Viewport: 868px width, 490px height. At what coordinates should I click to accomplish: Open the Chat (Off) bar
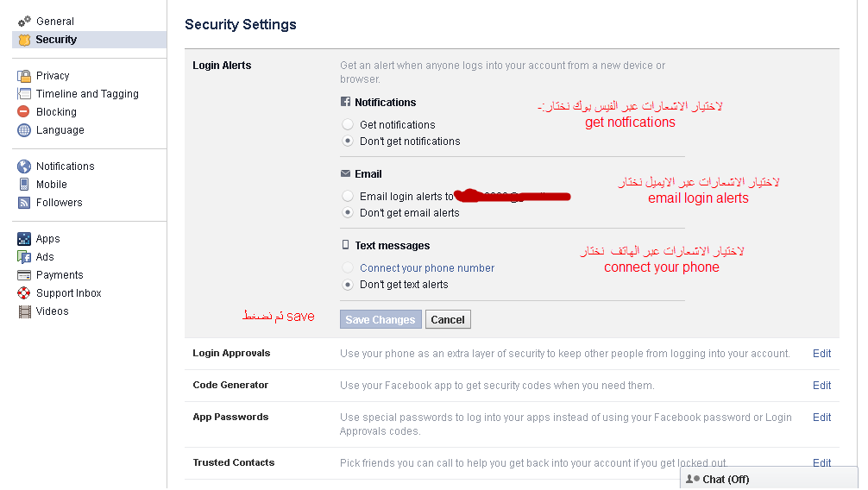pyautogui.click(x=725, y=480)
